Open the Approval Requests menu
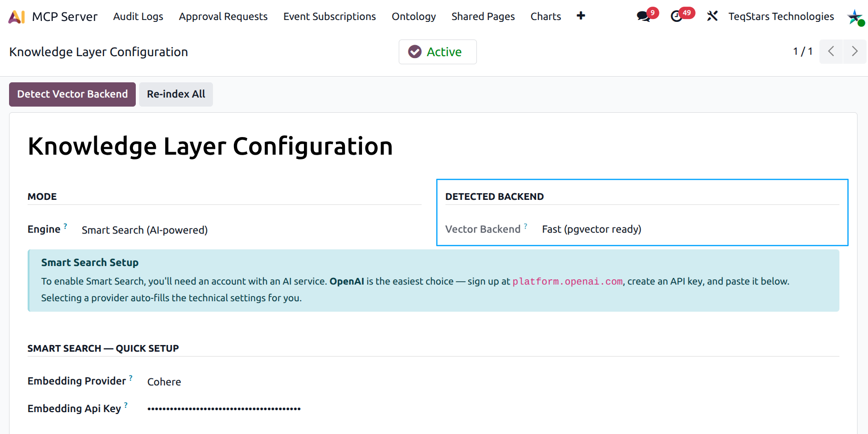The width and height of the screenshot is (868, 434). tap(223, 17)
